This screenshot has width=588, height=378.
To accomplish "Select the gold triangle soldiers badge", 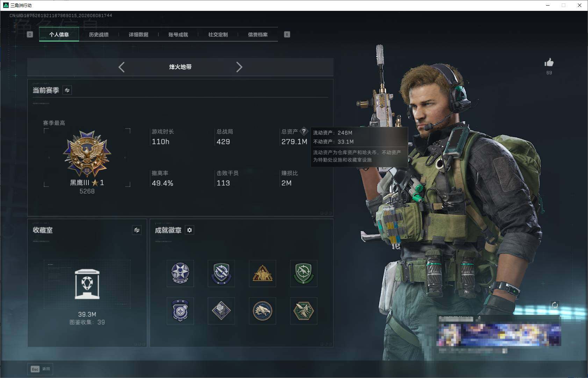I will (263, 273).
